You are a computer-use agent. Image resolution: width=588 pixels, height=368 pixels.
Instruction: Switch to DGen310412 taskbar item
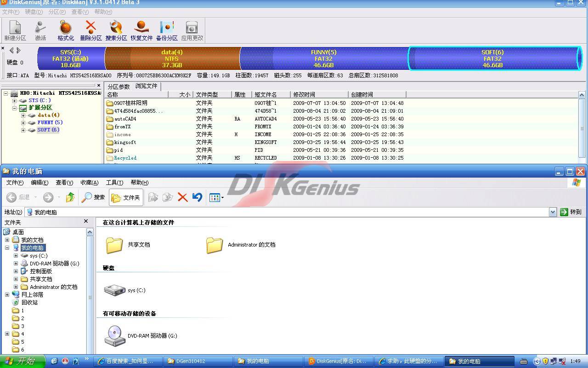click(198, 361)
